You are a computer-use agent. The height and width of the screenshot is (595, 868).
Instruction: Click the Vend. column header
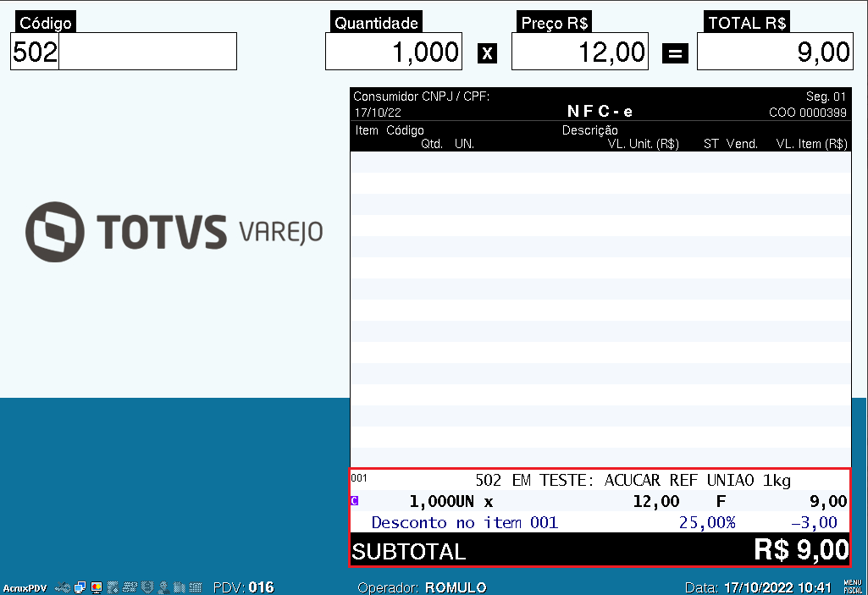click(742, 144)
